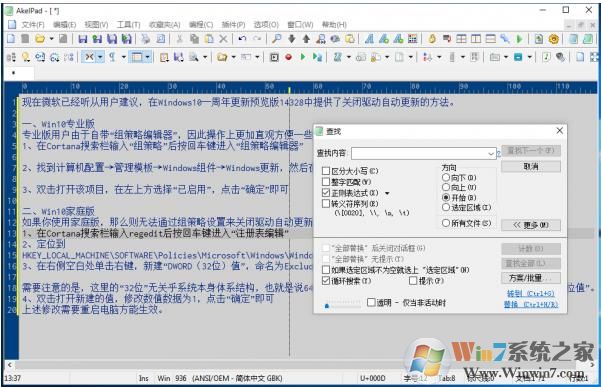
Task: Click the yellow Open folder icon
Action: pos(40,39)
